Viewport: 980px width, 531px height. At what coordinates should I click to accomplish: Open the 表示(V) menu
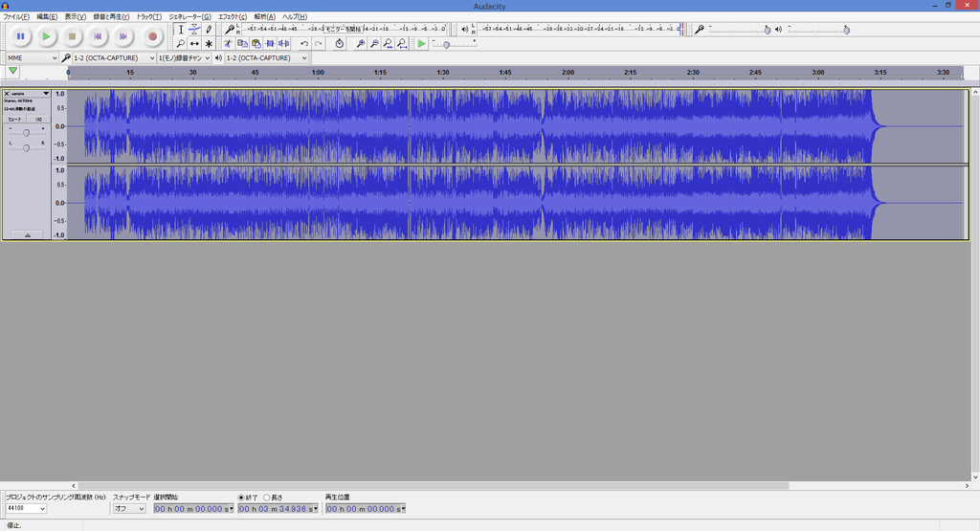point(75,17)
